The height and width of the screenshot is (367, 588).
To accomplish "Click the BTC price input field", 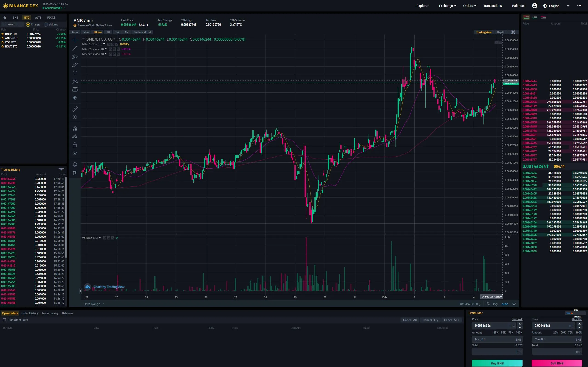I will click(x=492, y=325).
